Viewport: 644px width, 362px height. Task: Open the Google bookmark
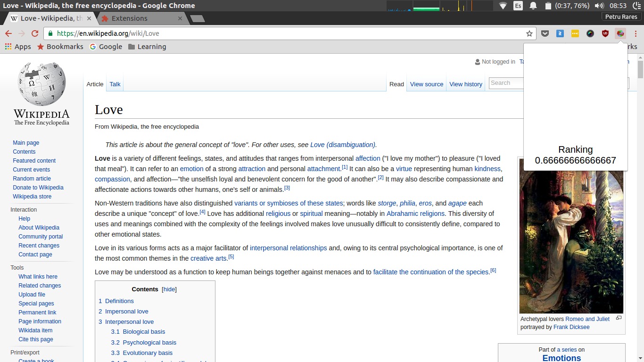(106, 47)
